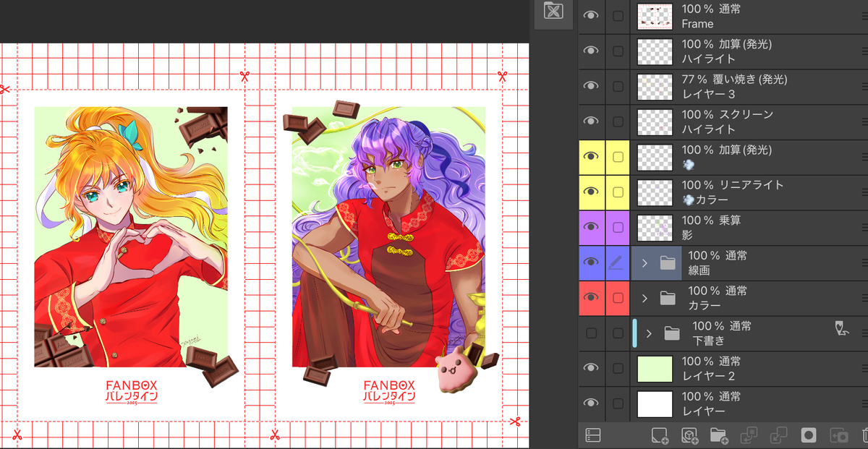The height and width of the screenshot is (449, 868).
Task: Click the white レイヤー thumbnail
Action: tap(655, 404)
